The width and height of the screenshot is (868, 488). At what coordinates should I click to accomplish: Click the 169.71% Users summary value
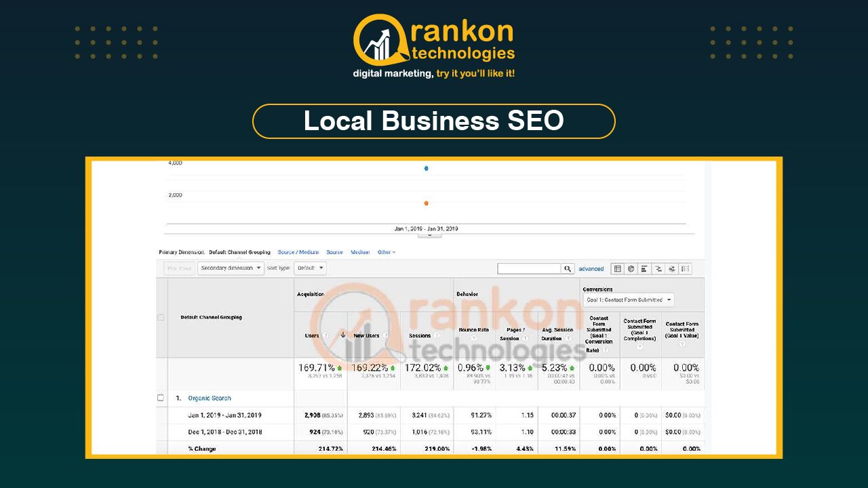coord(316,368)
